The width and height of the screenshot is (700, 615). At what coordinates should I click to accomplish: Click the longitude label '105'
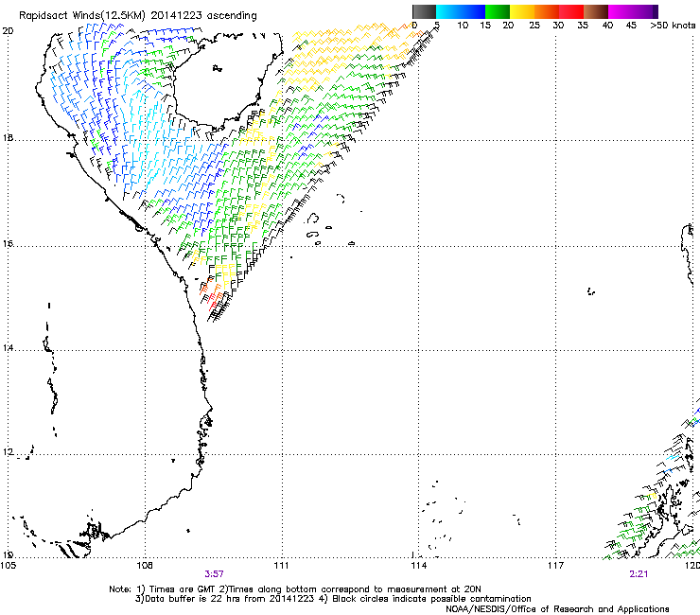(x=9, y=566)
